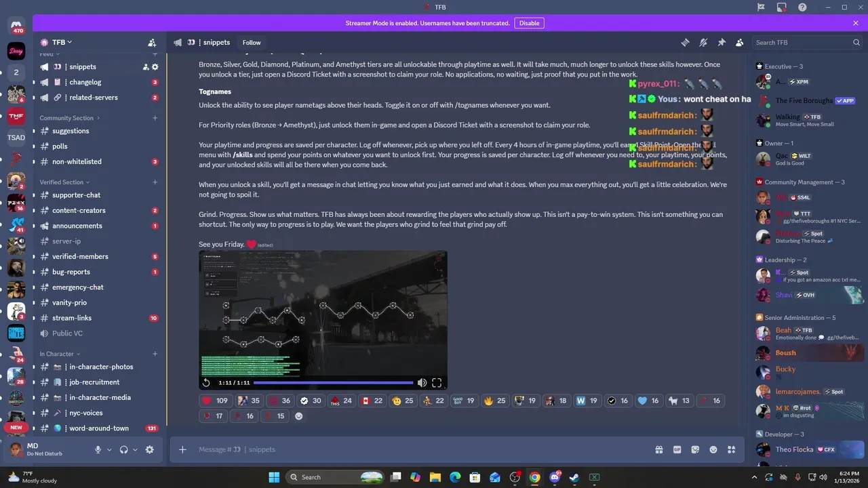Click the video fullscreen icon
This screenshot has height=488, width=868.
437,383
